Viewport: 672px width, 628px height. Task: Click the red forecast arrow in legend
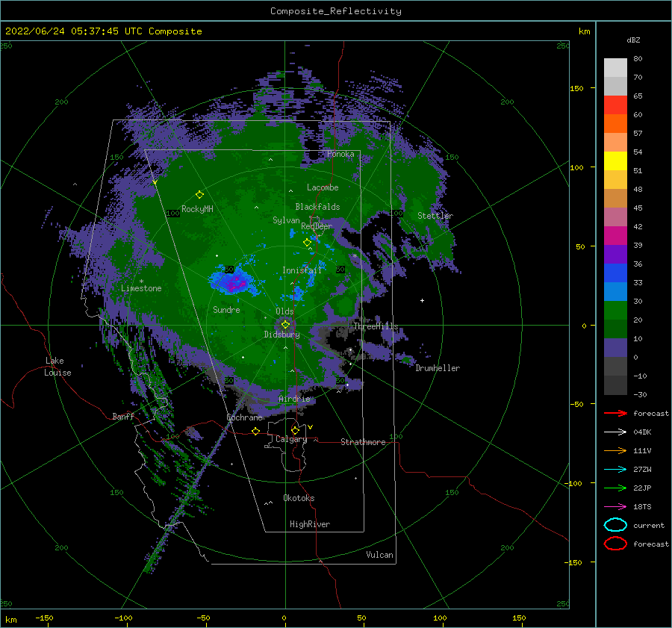point(615,413)
